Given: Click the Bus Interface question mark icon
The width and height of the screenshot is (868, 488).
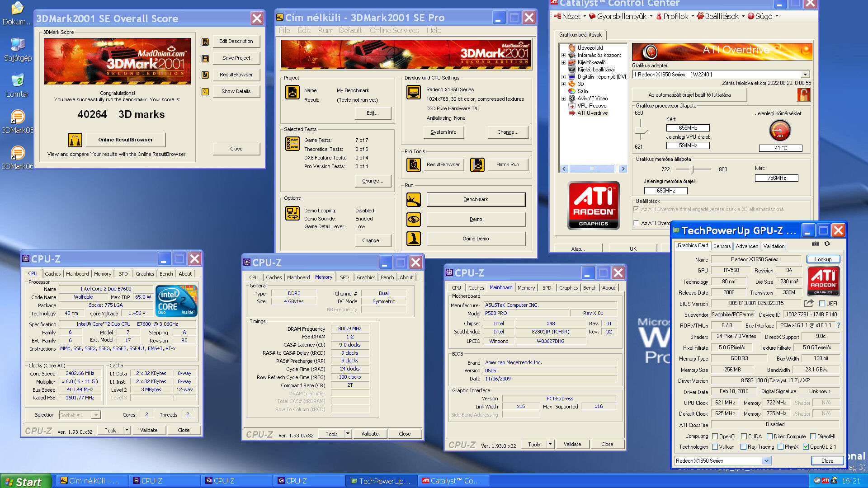Looking at the screenshot, I should coord(838,325).
